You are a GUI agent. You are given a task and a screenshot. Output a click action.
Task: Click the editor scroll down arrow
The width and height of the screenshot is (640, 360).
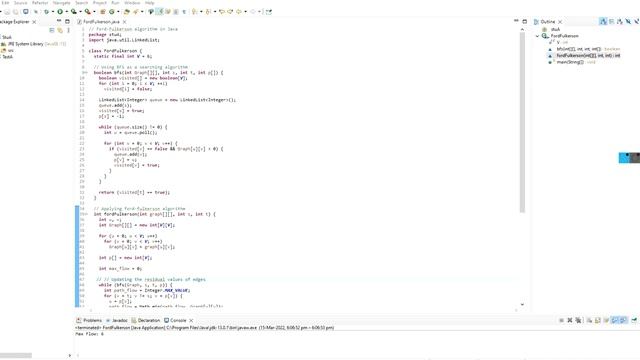522,304
